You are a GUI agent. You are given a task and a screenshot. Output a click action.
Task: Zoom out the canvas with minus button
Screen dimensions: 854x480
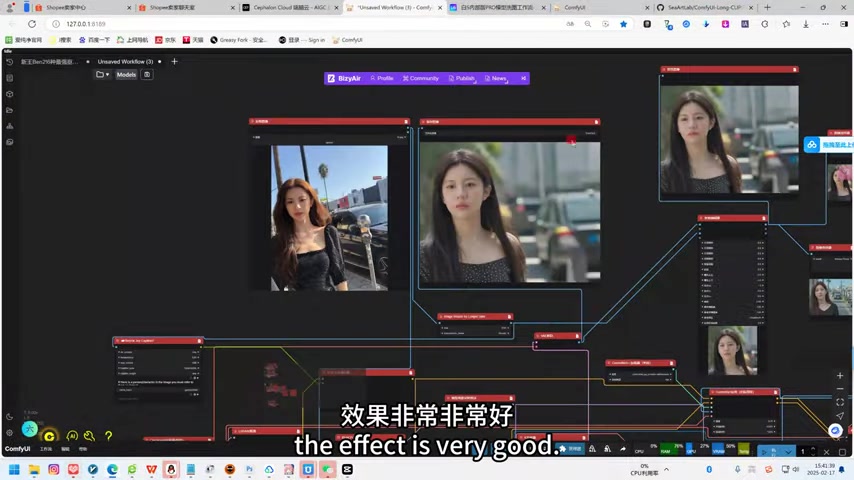(840, 388)
